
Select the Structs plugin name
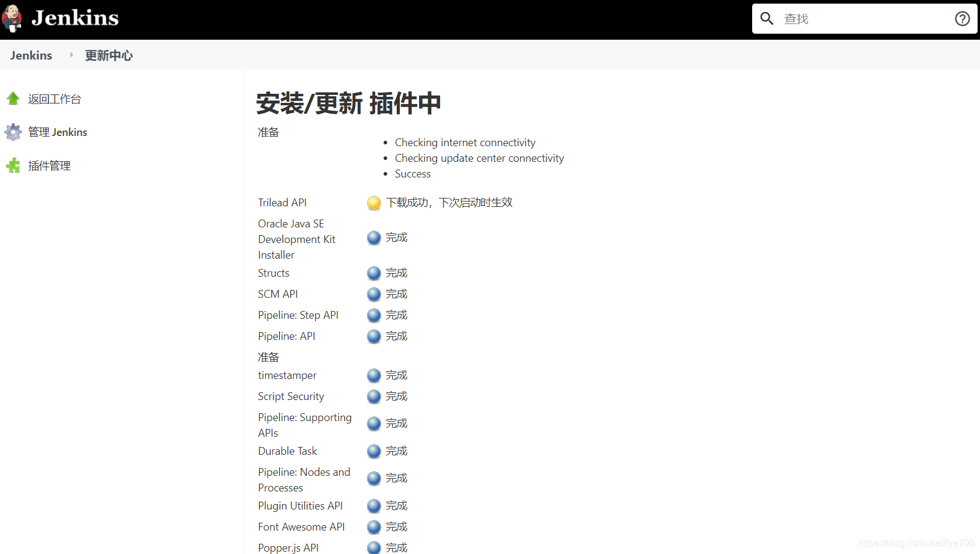coord(274,273)
